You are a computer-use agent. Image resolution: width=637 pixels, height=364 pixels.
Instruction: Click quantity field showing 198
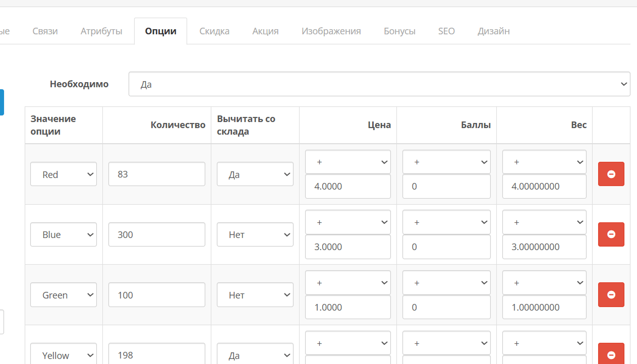(x=157, y=353)
